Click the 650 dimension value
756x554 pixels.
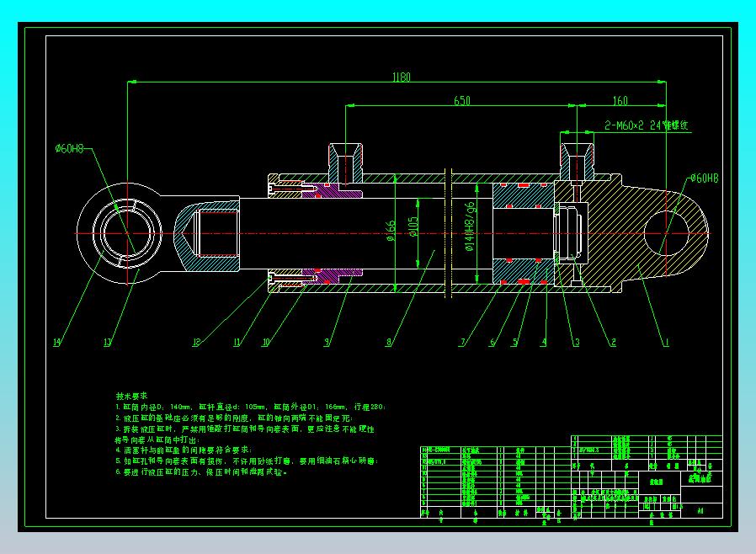click(462, 100)
